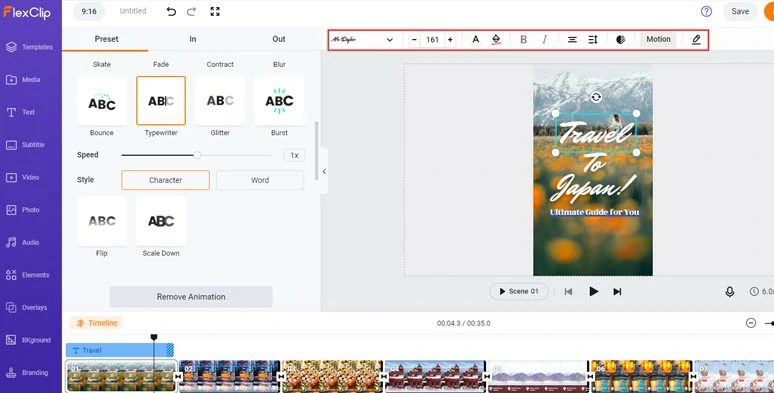Image resolution: width=774 pixels, height=393 pixels.
Task: Toggle italic text formatting
Action: pyautogui.click(x=544, y=39)
